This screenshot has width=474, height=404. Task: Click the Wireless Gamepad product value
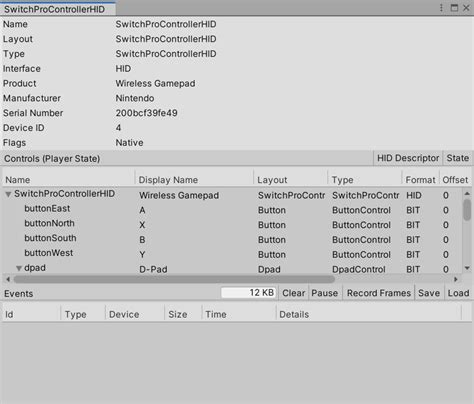[155, 83]
